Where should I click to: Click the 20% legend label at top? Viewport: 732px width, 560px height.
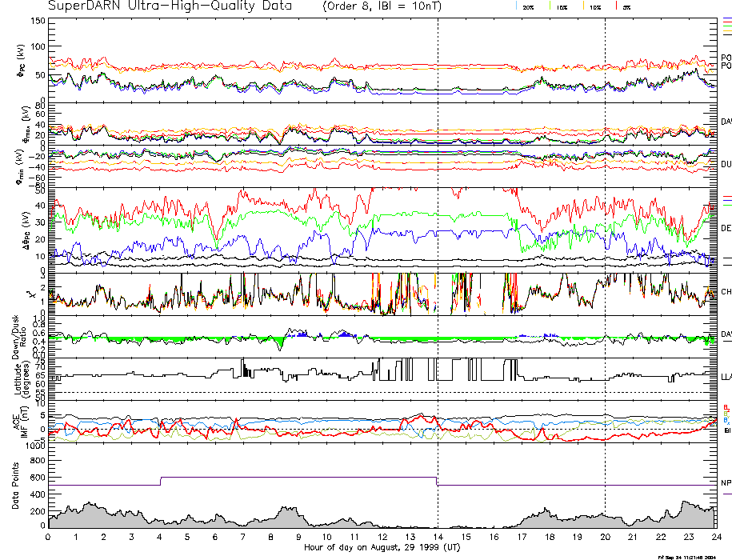click(x=528, y=6)
